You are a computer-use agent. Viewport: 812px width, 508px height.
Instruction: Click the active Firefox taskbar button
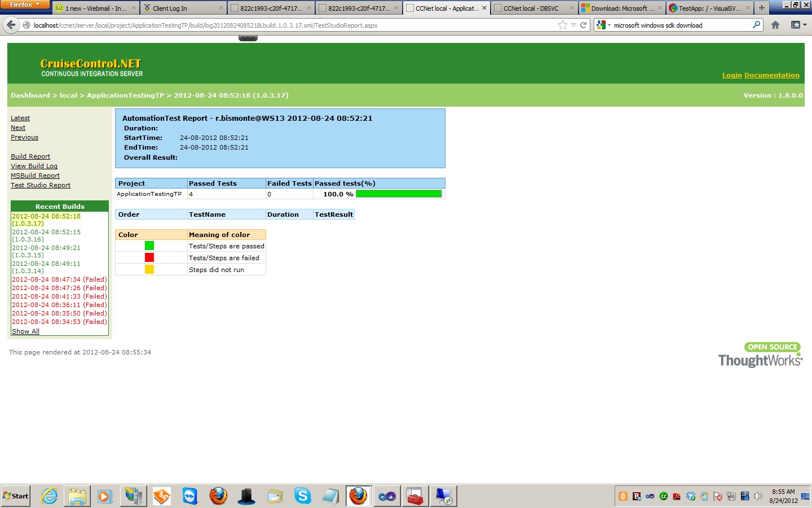click(358, 496)
